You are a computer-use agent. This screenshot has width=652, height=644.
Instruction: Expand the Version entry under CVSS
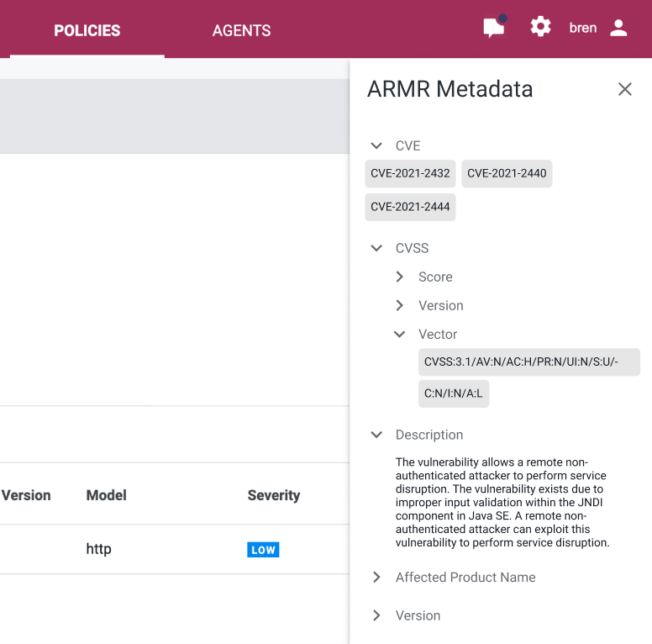tap(400, 305)
